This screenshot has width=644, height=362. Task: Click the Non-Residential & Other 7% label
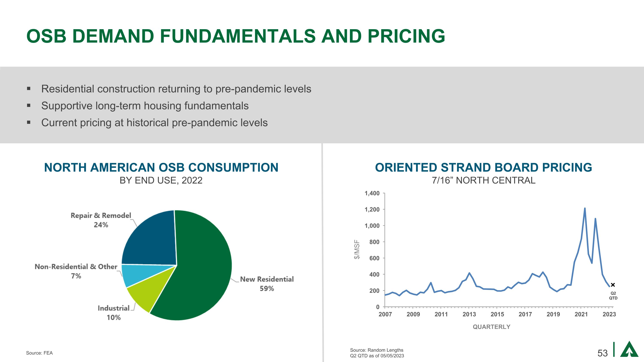pos(76,271)
